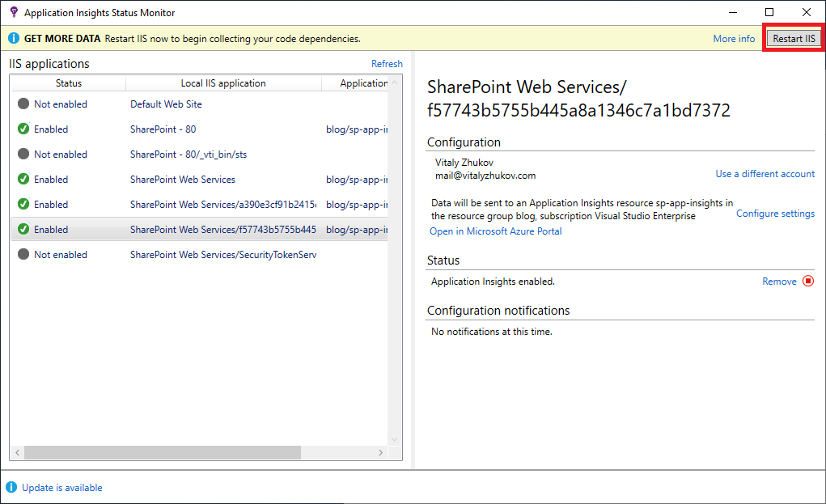Click blog/sp-app-in cell of SharePoint - 80 row
Viewport: 826px width, 504px height.
pos(357,129)
